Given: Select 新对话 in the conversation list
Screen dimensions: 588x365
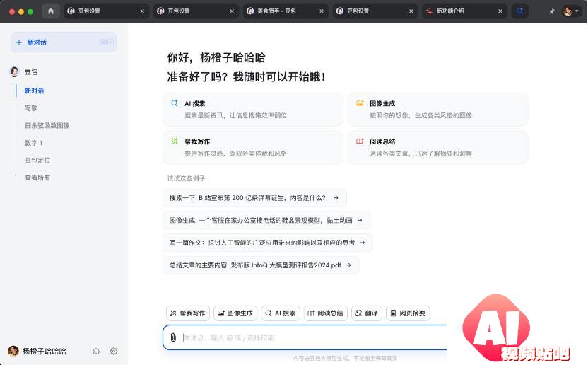Looking at the screenshot, I should (35, 91).
